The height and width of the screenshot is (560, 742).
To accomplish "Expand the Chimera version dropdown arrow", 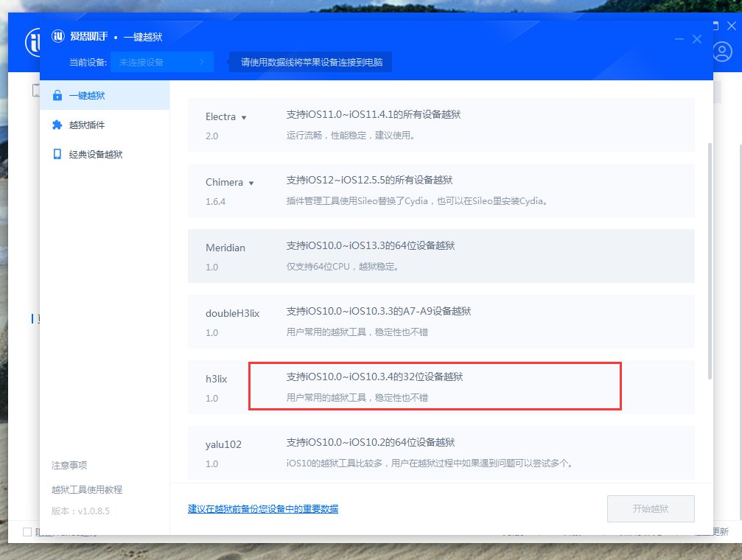I will coord(252,181).
